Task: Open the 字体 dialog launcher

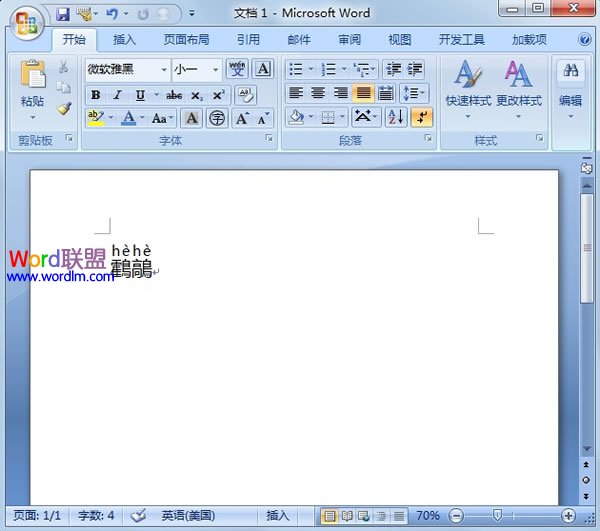Action: click(269, 138)
